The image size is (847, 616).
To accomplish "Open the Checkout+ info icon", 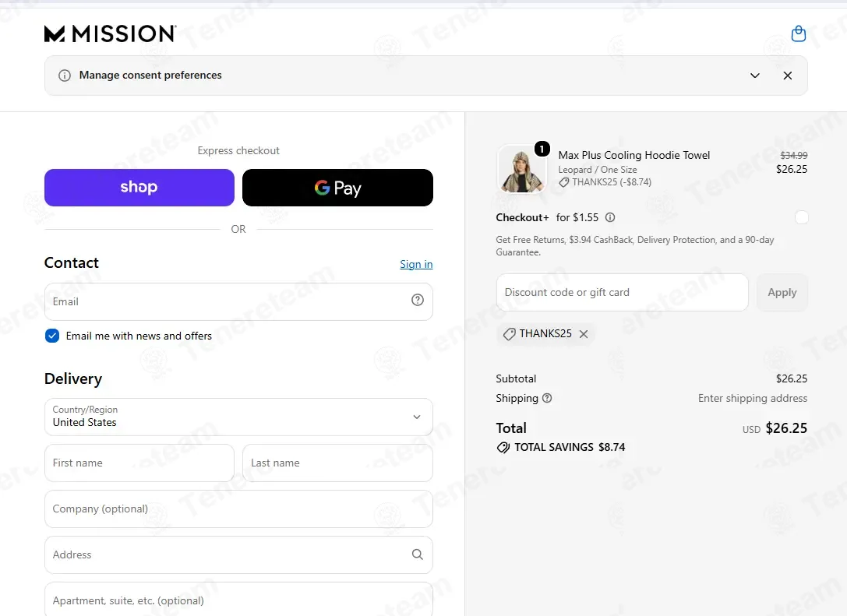I will coord(610,217).
